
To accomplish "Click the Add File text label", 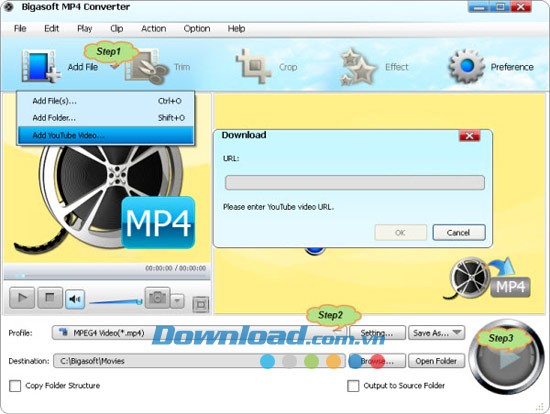I will [82, 67].
